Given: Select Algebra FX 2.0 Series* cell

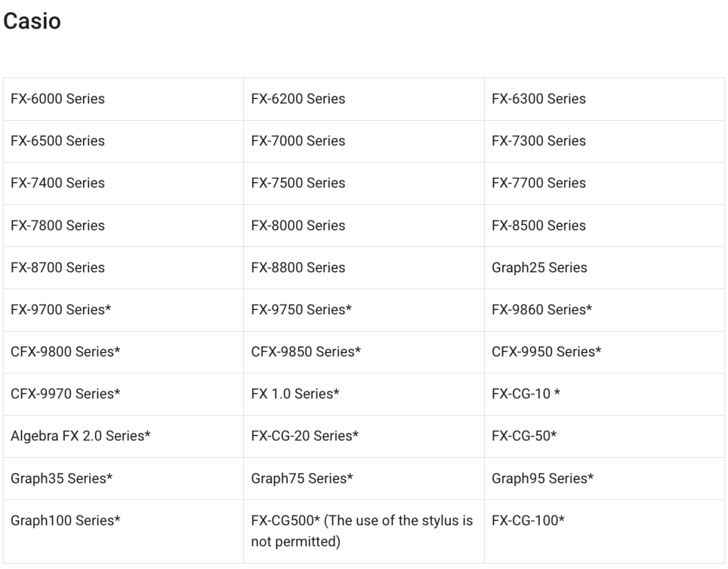Looking at the screenshot, I should (80, 436).
